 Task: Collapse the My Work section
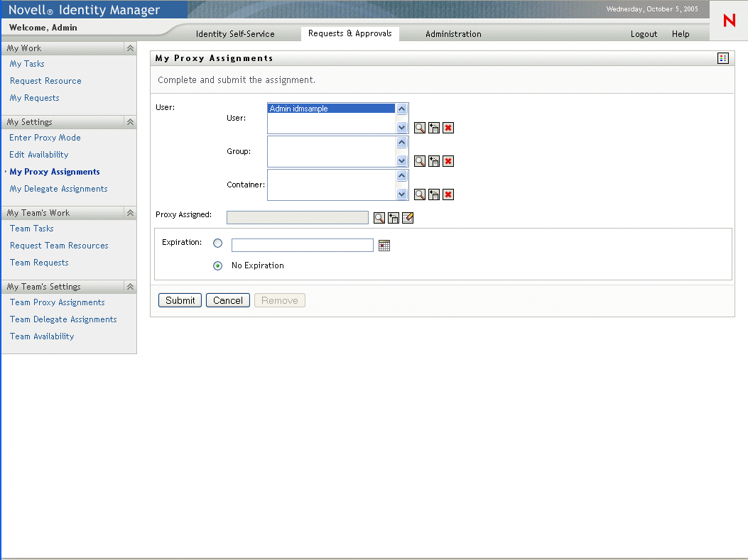[x=130, y=48]
